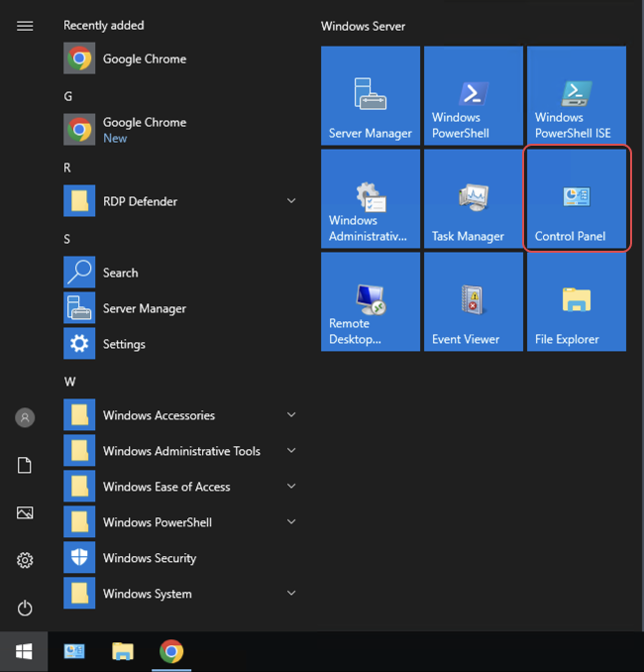Click the letter R section header
Viewport: 644px width, 672px height.
pyautogui.click(x=67, y=168)
